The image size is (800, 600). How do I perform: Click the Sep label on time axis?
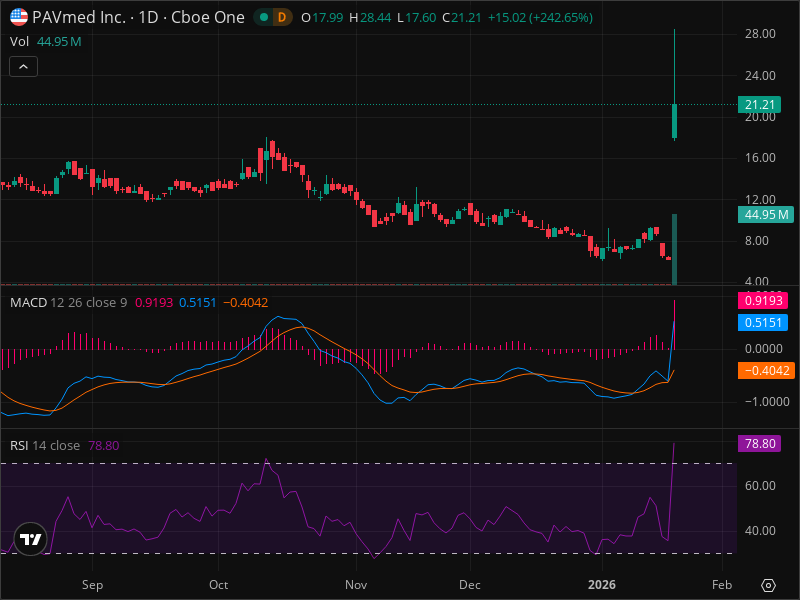pyautogui.click(x=92, y=585)
